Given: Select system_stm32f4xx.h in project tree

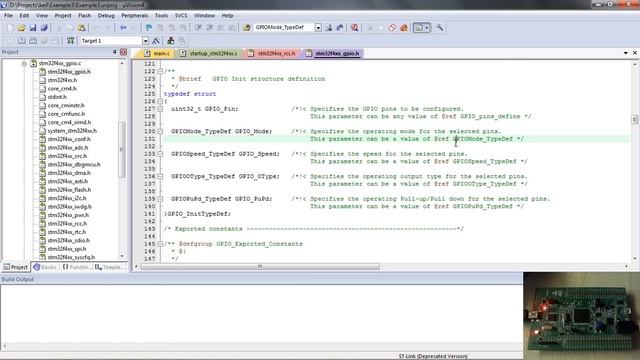Looking at the screenshot, I should [x=72, y=131].
